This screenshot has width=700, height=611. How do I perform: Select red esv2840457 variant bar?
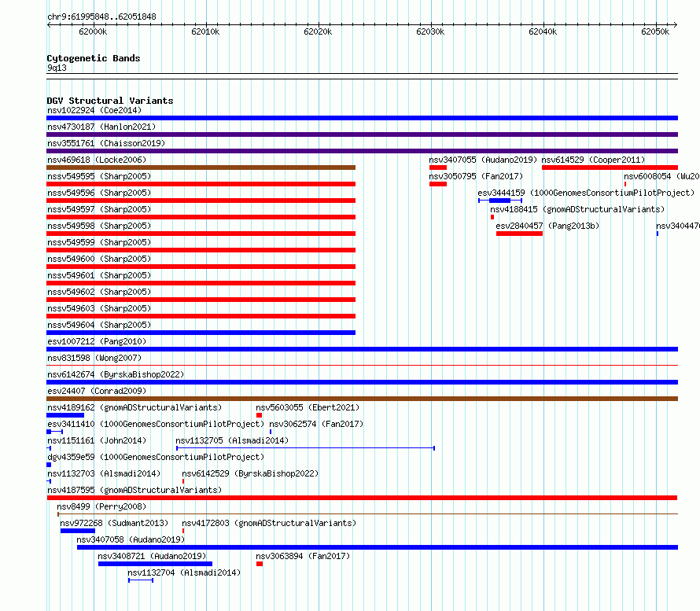pos(520,234)
